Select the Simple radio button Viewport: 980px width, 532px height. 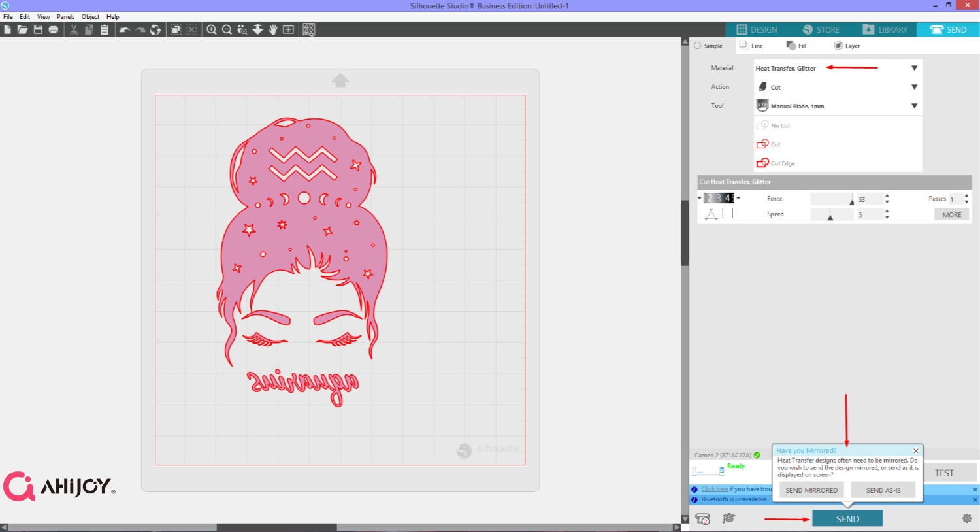coord(698,46)
